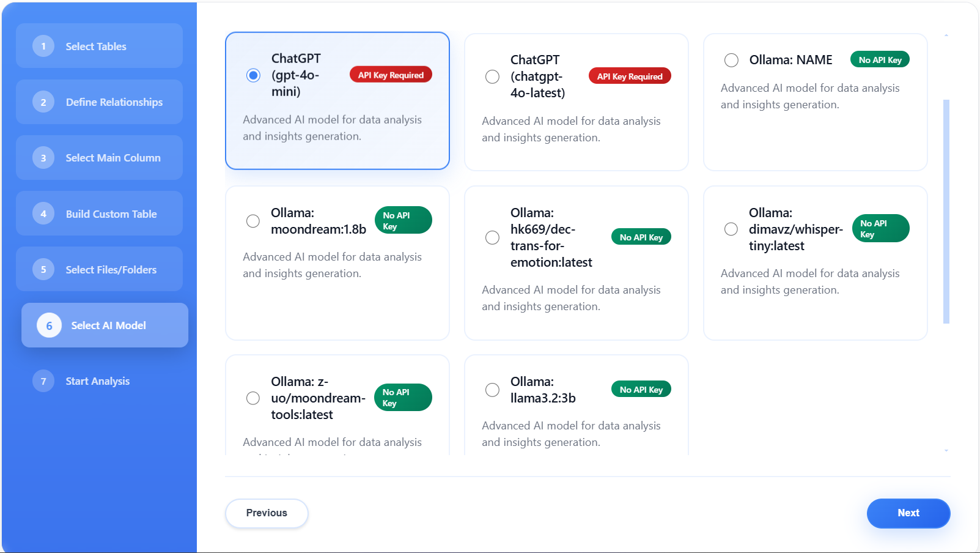Click No API Key badge on hk669 card
This screenshot has width=980, height=553.
pyautogui.click(x=641, y=237)
